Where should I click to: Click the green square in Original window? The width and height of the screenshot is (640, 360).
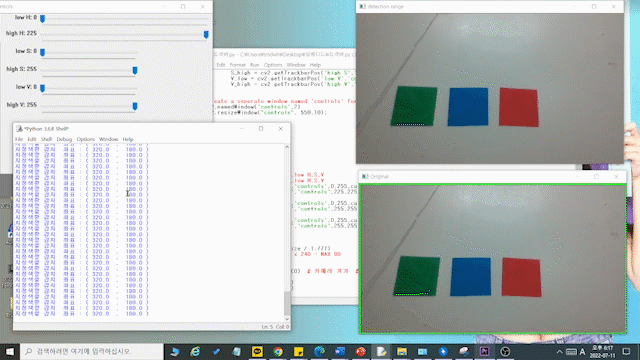coord(417,276)
